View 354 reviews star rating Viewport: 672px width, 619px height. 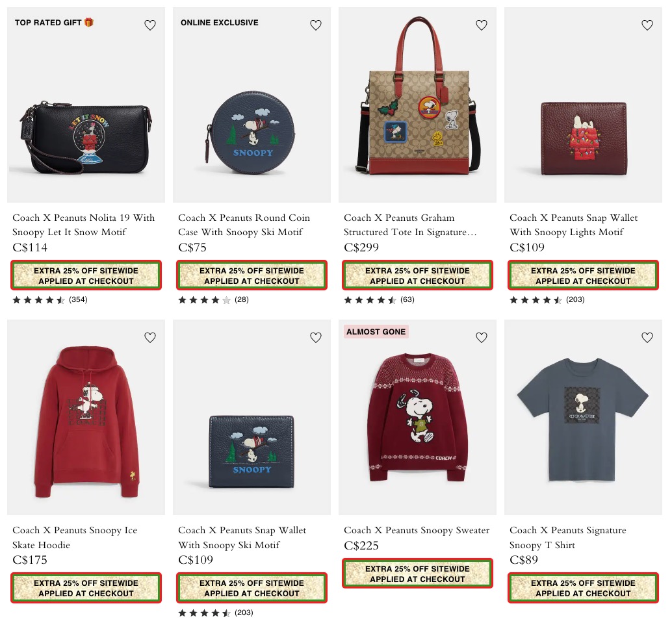(49, 300)
